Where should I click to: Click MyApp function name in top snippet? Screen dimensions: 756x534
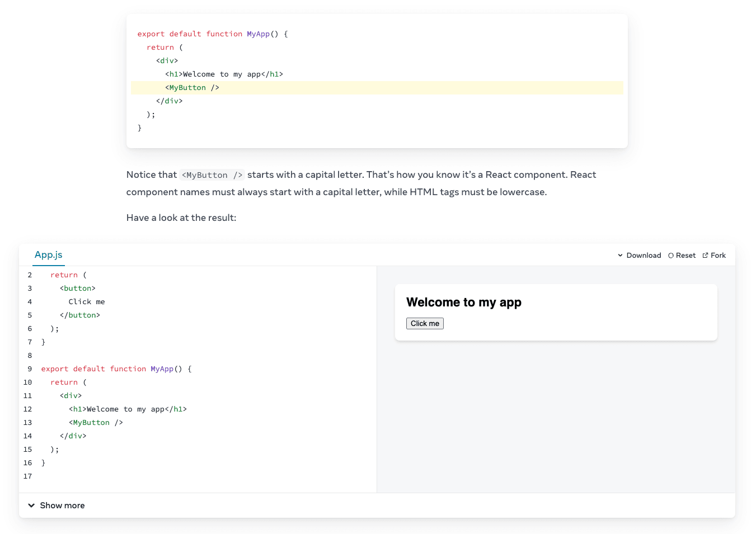258,34
